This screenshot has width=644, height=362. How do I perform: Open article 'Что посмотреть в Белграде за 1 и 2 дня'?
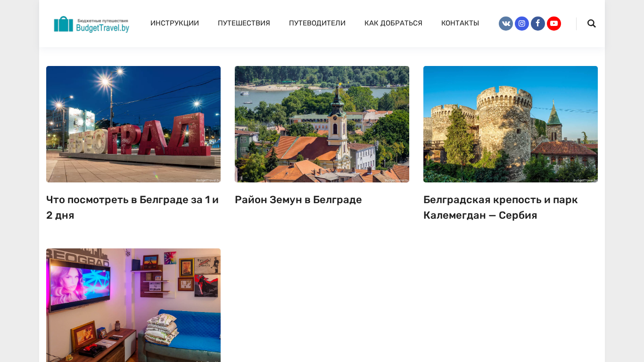click(x=132, y=207)
